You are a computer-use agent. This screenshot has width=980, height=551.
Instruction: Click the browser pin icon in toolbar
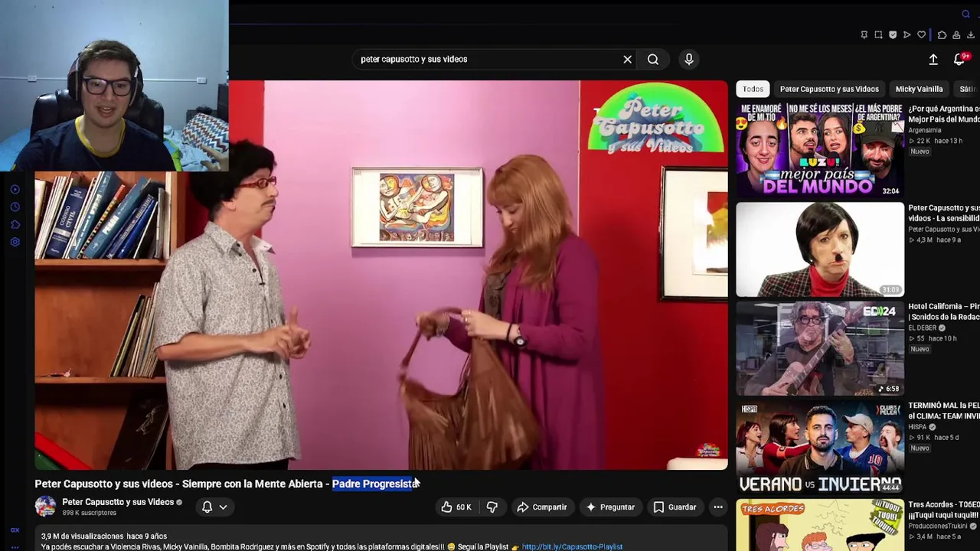[864, 34]
